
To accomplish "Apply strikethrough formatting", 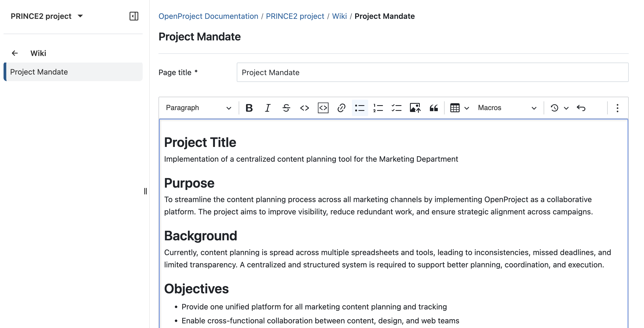I will 286,108.
